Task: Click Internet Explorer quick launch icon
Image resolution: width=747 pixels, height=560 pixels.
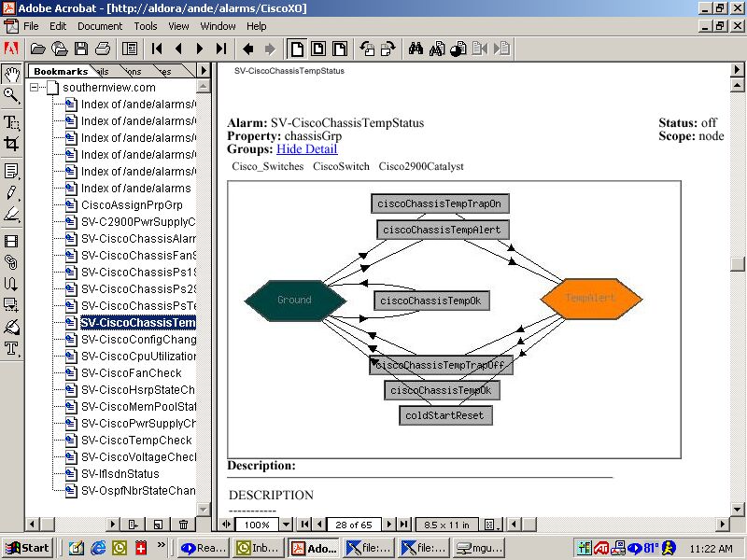Action: coord(98,548)
